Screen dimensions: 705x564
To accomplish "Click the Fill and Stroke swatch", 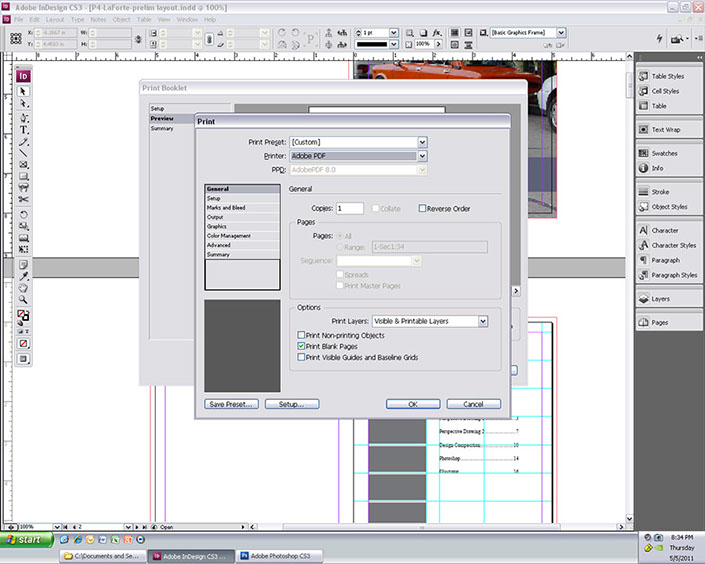I will 23,315.
